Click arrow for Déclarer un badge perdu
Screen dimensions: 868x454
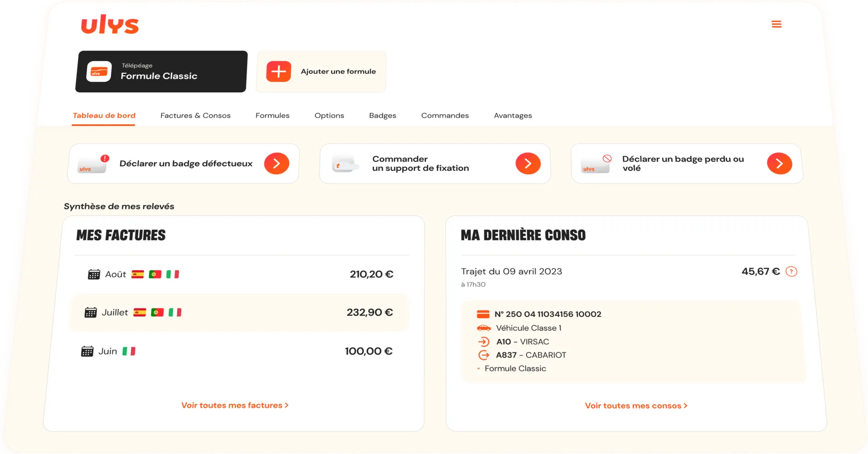[x=779, y=164]
